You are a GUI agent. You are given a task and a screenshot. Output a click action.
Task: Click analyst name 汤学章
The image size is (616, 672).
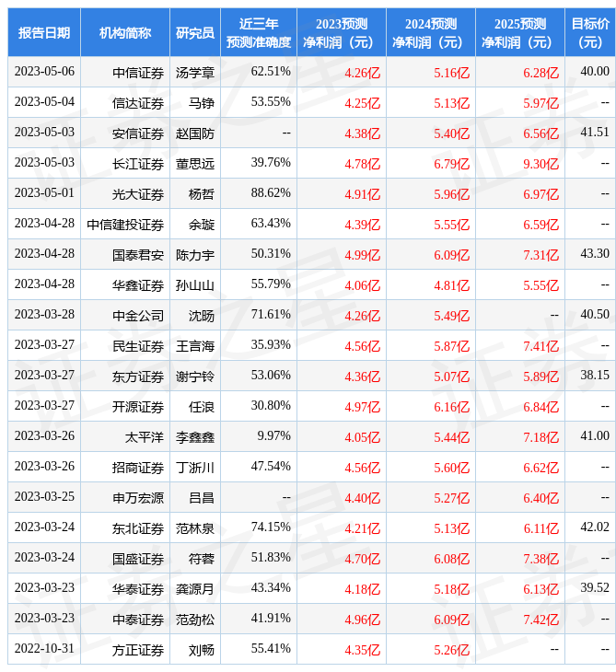tap(195, 72)
